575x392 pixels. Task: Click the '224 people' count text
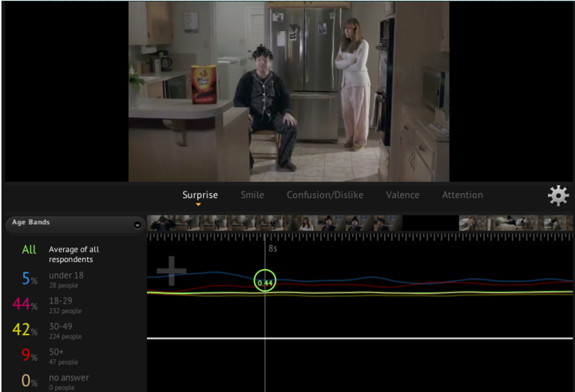click(x=65, y=337)
